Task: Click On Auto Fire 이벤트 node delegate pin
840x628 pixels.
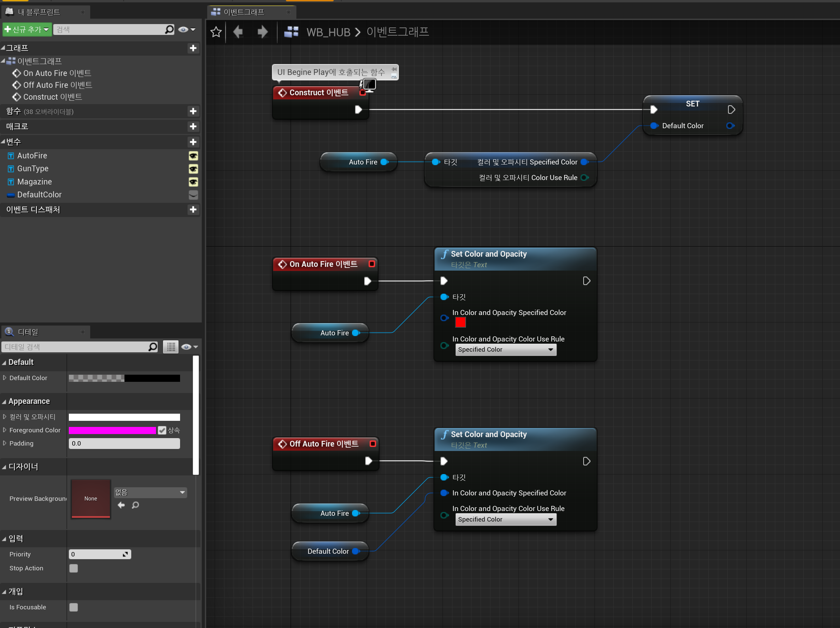Action: tap(372, 264)
